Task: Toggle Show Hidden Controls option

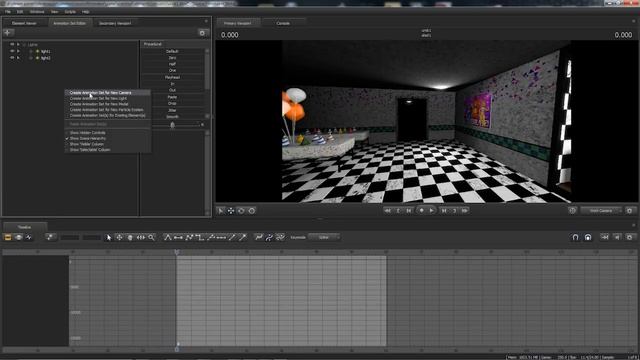Action: pos(87,133)
